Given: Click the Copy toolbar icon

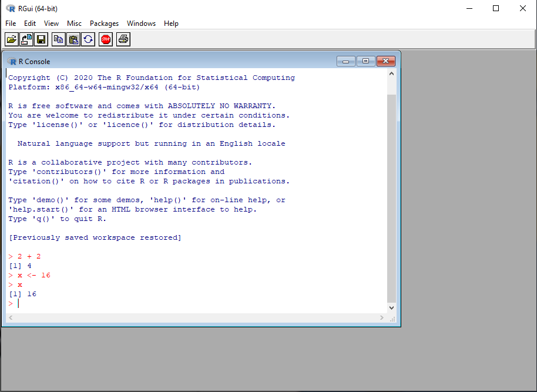Looking at the screenshot, I should point(59,39).
